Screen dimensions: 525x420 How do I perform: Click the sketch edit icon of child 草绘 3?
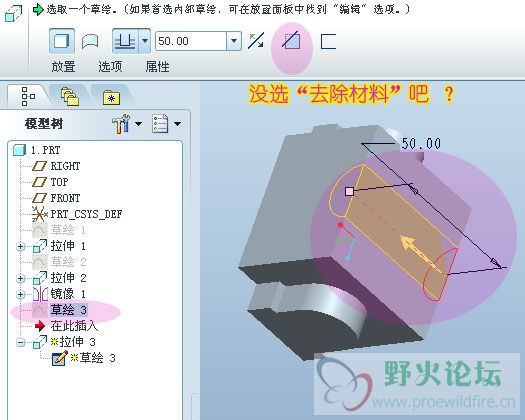pyautogui.click(x=60, y=358)
